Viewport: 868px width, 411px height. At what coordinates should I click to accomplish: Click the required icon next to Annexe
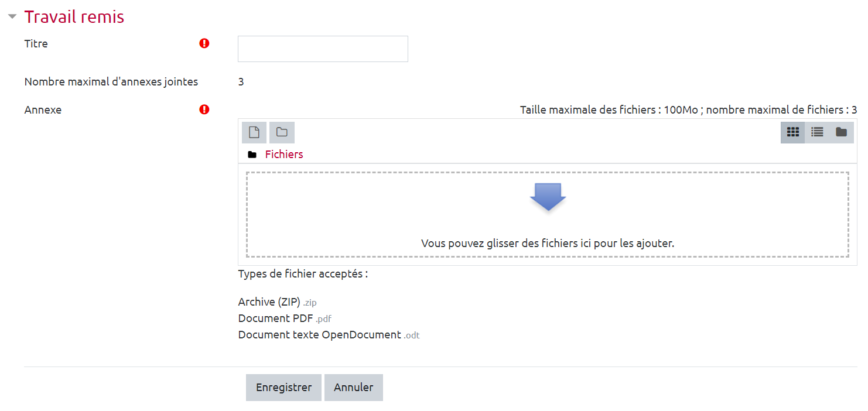[x=204, y=109]
